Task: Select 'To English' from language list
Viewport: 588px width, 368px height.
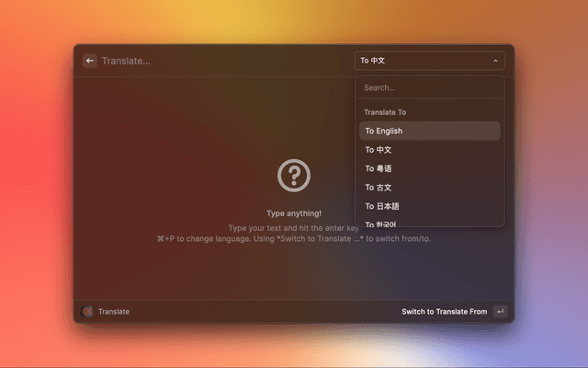Action: pos(429,131)
